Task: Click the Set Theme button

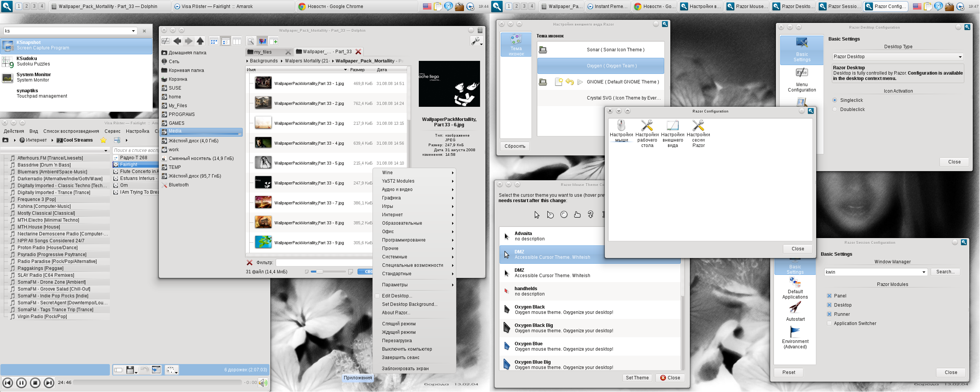Action: (637, 378)
